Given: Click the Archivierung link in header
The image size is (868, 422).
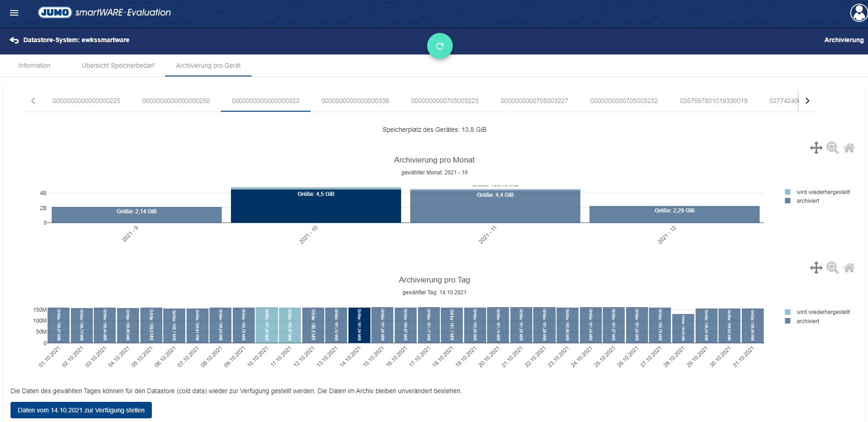Looking at the screenshot, I should (844, 40).
